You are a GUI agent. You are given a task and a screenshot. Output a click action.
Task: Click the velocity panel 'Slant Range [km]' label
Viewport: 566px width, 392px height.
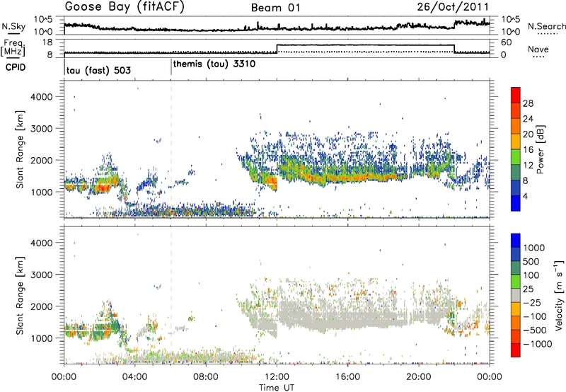[20, 296]
